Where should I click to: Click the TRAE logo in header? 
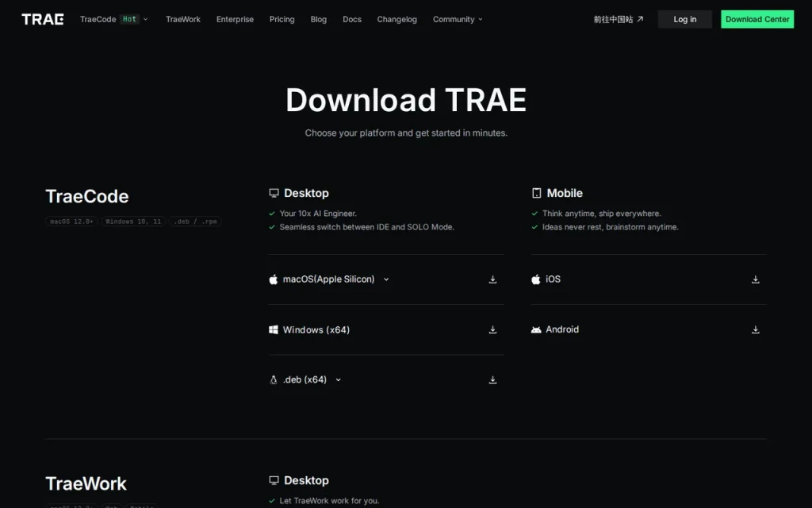[43, 19]
